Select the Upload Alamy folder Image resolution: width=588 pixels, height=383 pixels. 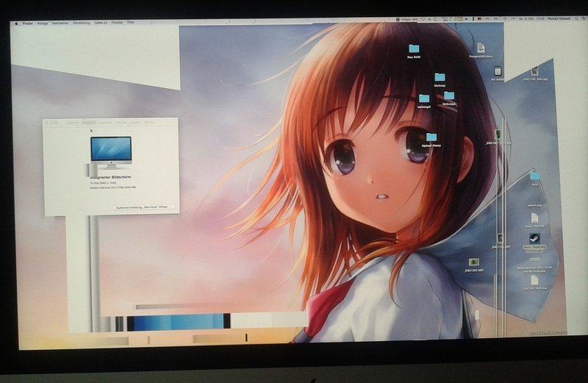[431, 137]
